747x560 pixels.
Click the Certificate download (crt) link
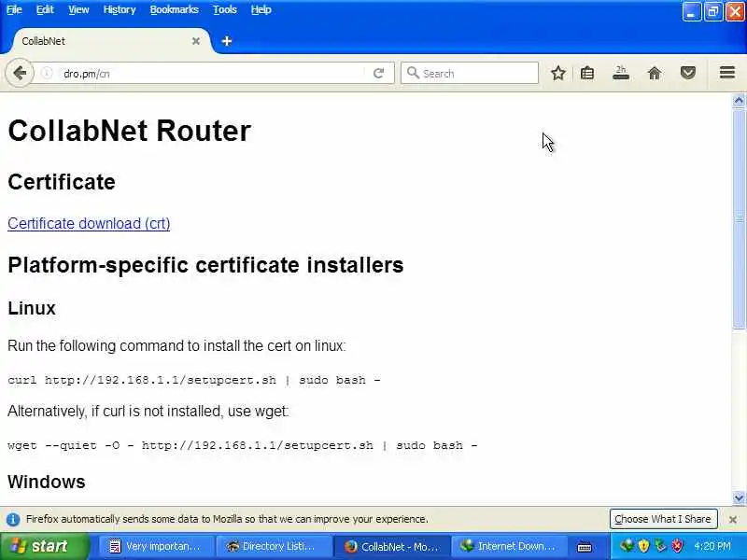tap(89, 223)
